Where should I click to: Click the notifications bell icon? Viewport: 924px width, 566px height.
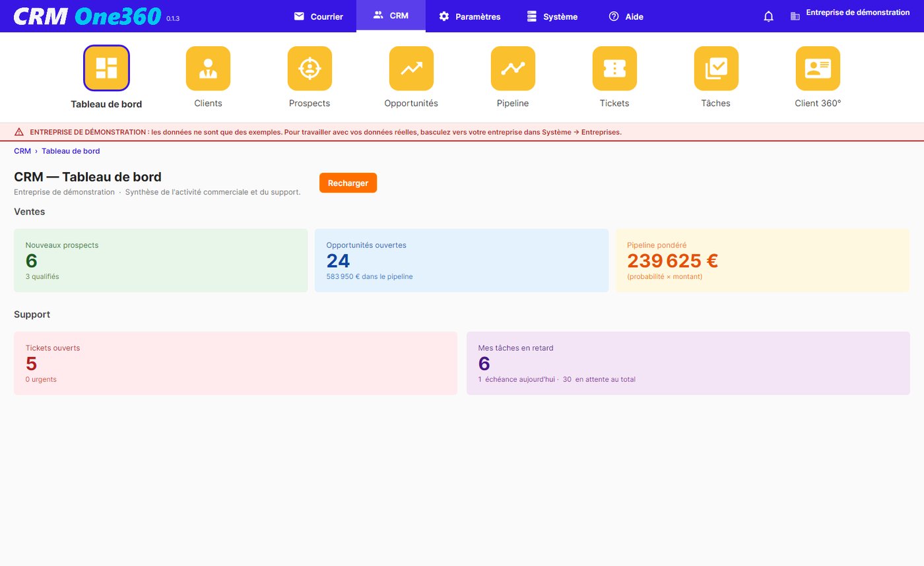pos(768,16)
